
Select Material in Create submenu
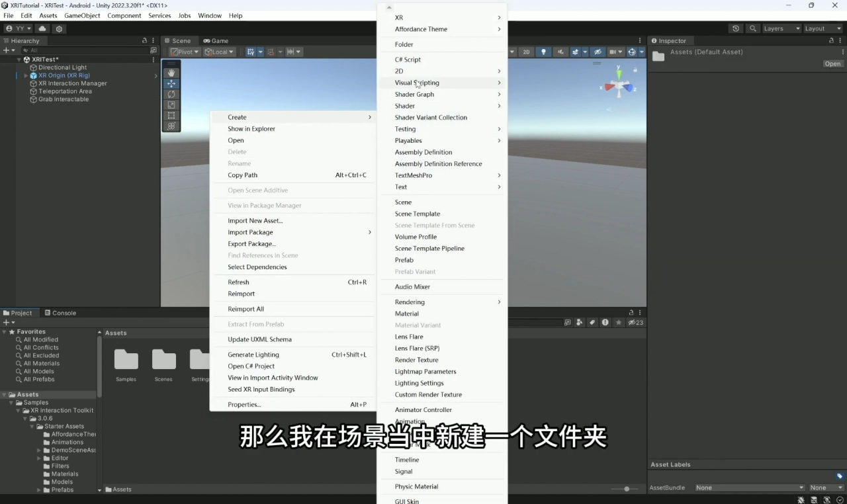[442, 314]
